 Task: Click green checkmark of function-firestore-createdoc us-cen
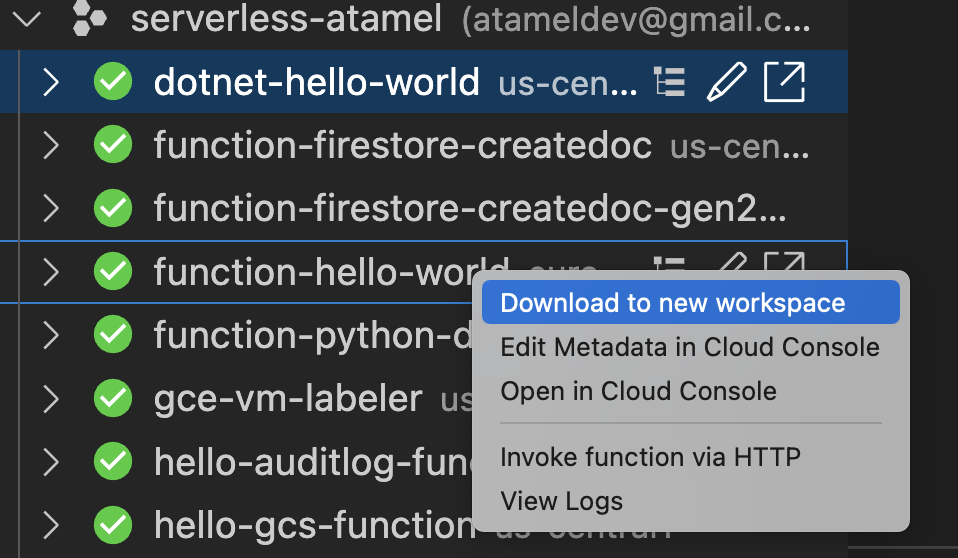click(113, 144)
